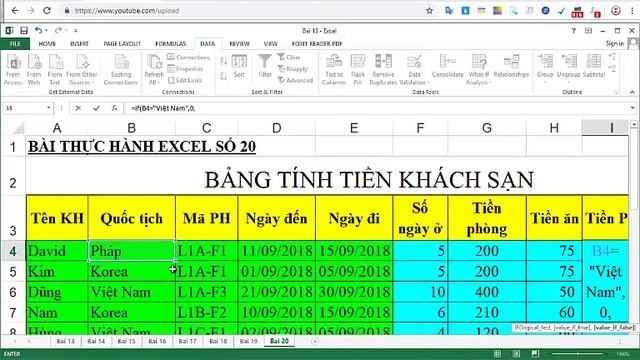Click Remove Duplicates icon
This screenshot has width=640, height=360.
pyautogui.click(x=383, y=70)
